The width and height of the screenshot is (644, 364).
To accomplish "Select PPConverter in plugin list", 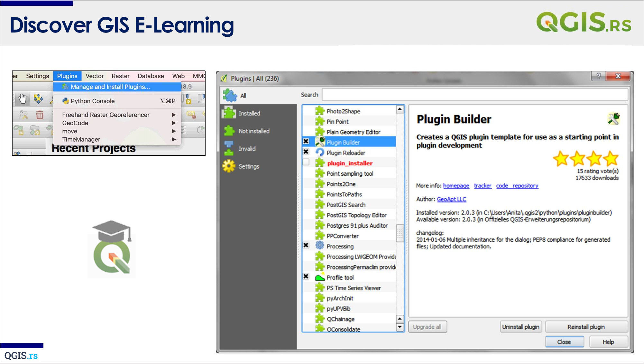I will (x=349, y=236).
